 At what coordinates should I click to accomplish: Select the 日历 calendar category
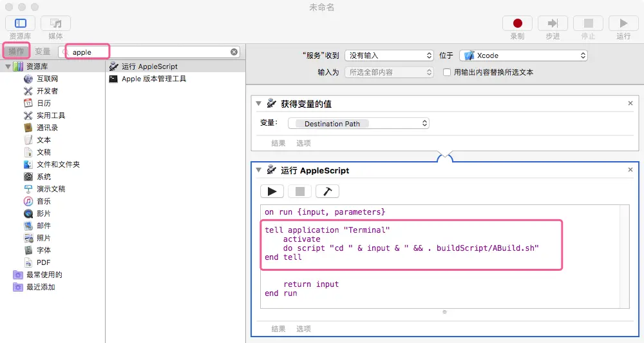(x=37, y=103)
